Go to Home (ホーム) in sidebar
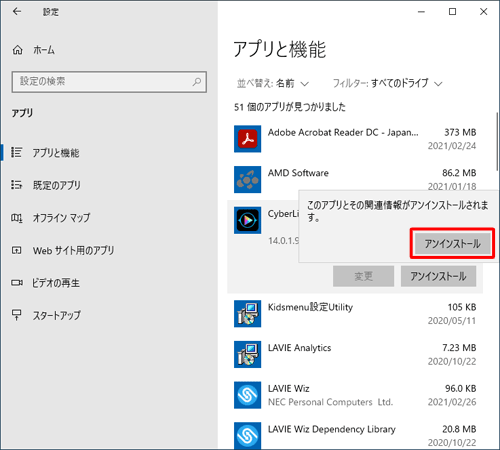The width and height of the screenshot is (500, 450). [x=34, y=50]
